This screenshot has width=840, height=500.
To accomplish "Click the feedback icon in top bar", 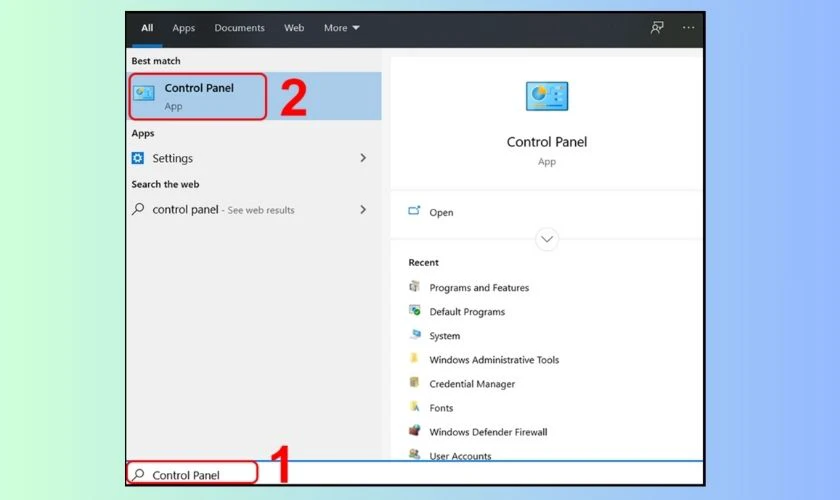I will coord(657,28).
